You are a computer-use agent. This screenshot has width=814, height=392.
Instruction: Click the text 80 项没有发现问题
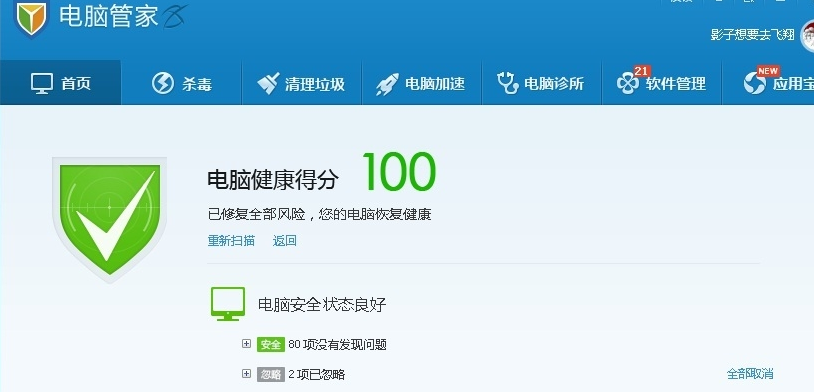(337, 344)
